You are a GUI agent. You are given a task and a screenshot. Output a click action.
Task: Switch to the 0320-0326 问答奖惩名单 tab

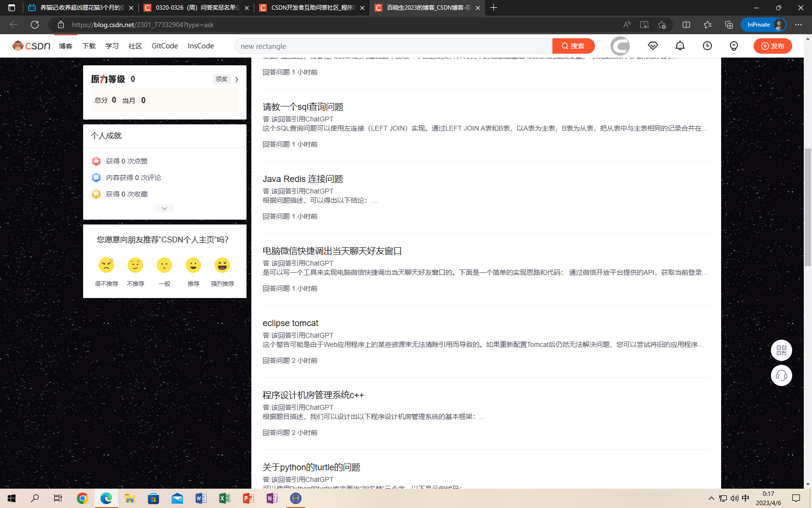(196, 8)
